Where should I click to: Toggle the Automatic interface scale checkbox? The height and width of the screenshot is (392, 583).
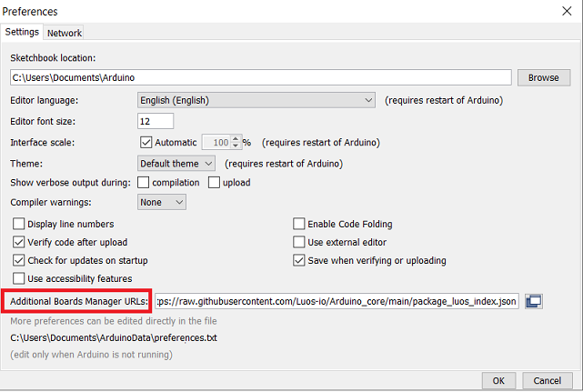(x=146, y=143)
